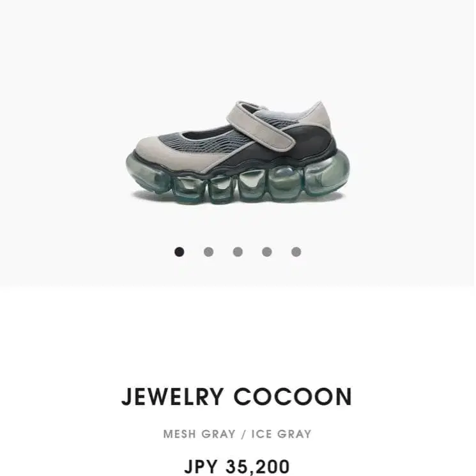Show the third product image dot
This screenshot has width=476, height=476.
coord(238,252)
